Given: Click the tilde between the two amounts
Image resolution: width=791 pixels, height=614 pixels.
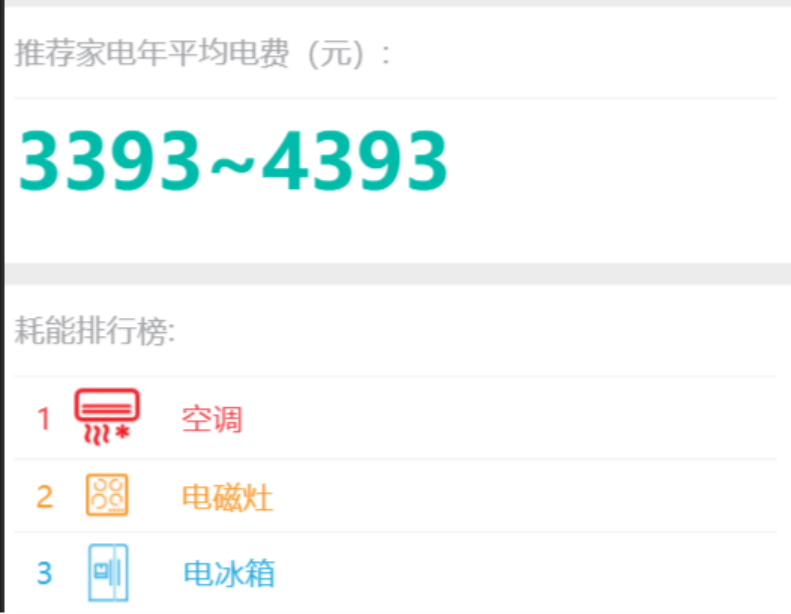Looking at the screenshot, I should (x=232, y=166).
